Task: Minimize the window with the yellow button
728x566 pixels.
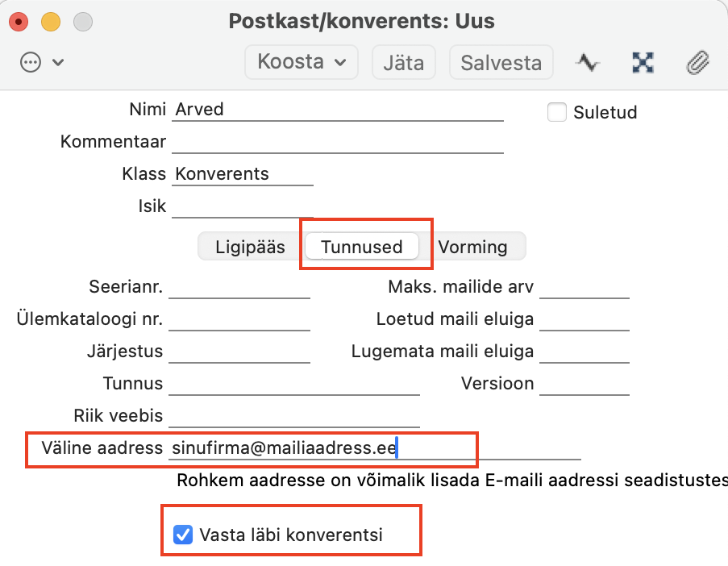Action: (51, 22)
